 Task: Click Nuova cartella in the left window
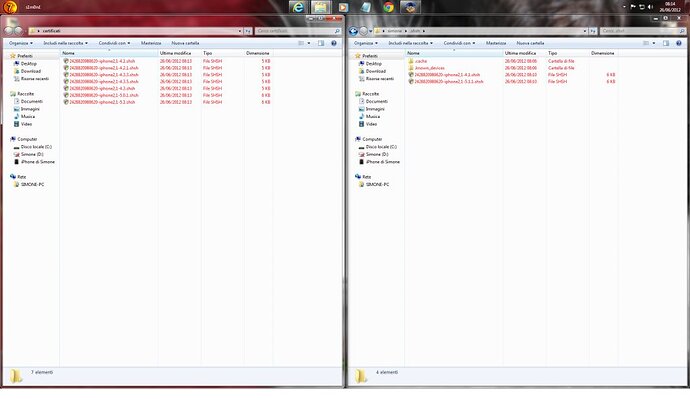point(185,43)
